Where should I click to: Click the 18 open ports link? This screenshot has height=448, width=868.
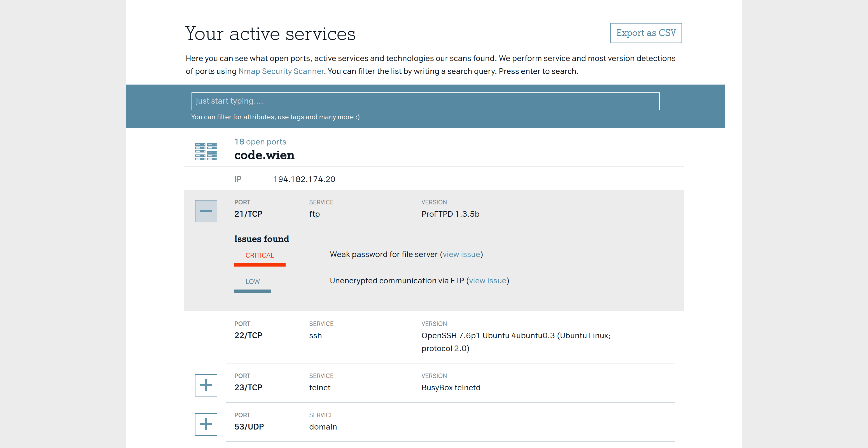click(x=260, y=142)
